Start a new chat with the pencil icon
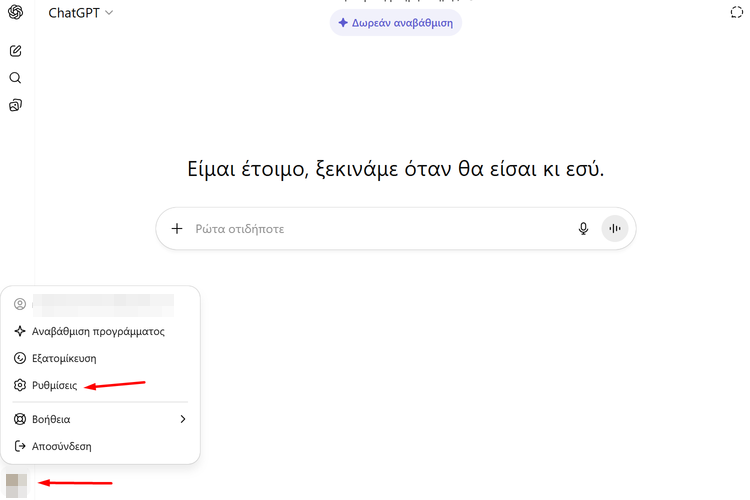 click(x=15, y=51)
